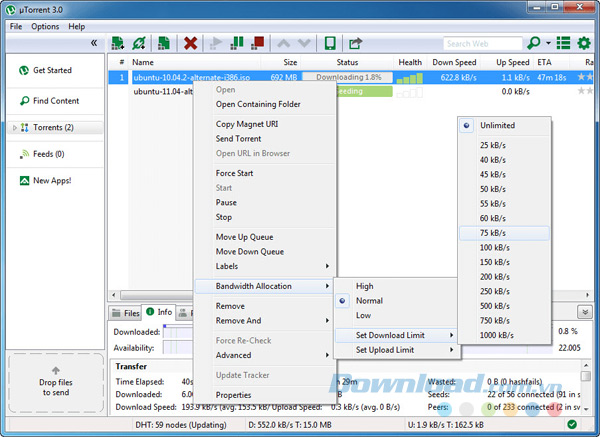The height and width of the screenshot is (437, 600).
Task: Choose Copy Magnet URI
Action: (x=264, y=124)
